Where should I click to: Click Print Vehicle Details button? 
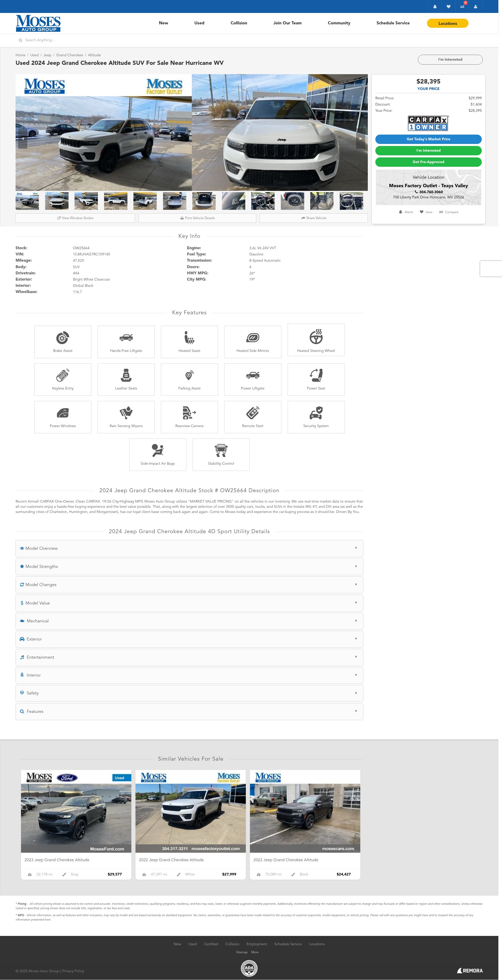[197, 218]
